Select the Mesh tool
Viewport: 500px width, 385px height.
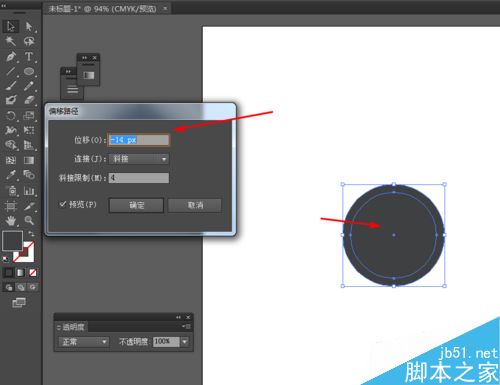click(x=11, y=160)
